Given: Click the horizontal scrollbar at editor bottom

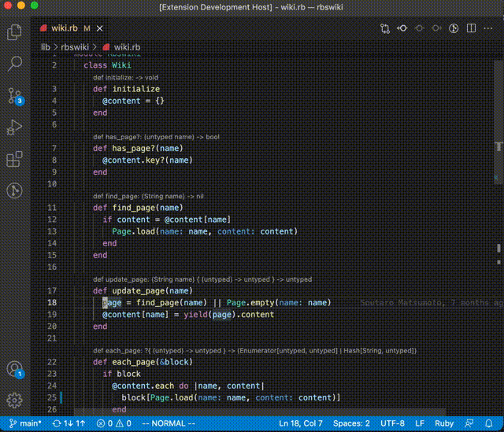Looking at the screenshot, I should click(x=260, y=412).
